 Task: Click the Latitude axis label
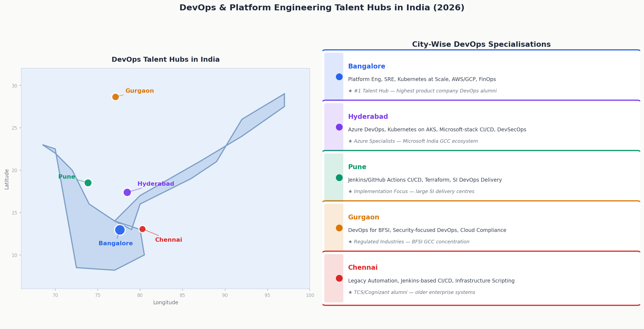point(7,179)
